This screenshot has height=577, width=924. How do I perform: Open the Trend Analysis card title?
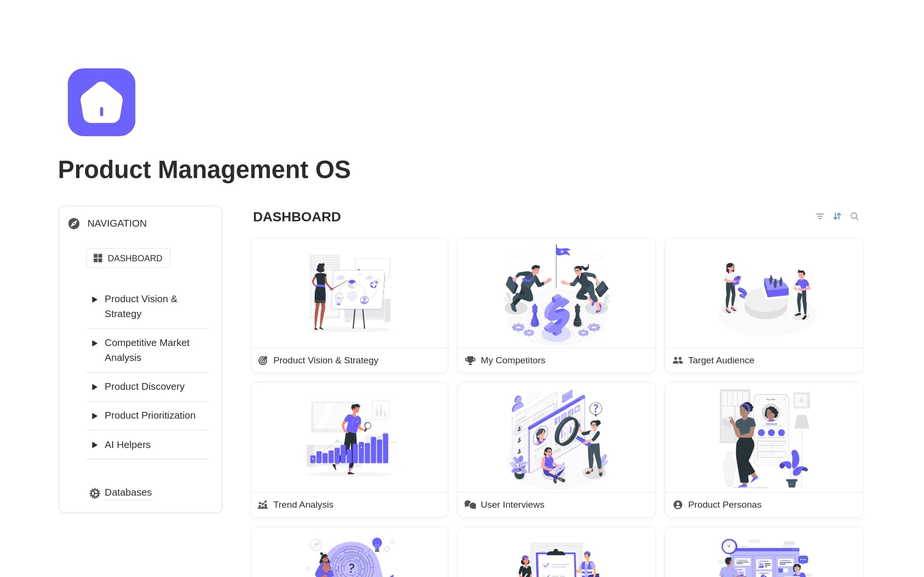point(303,505)
